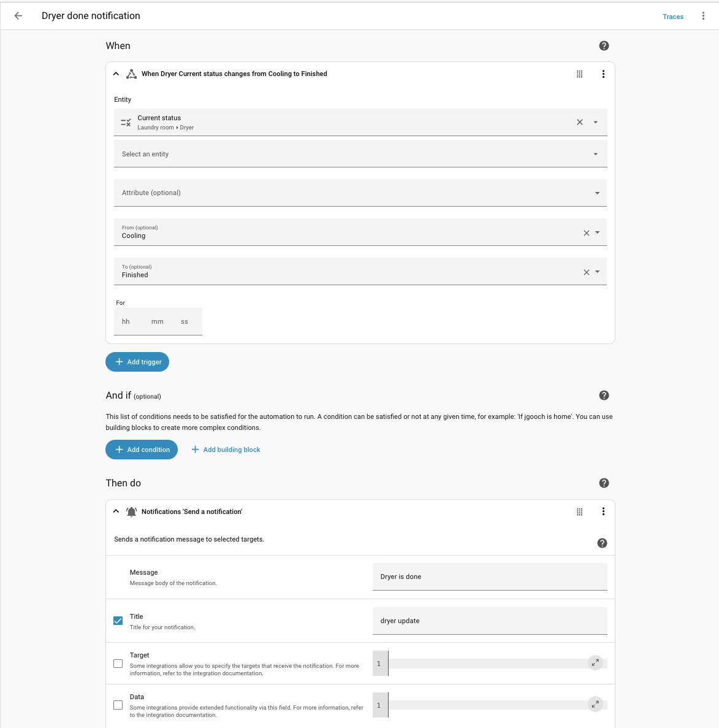The height and width of the screenshot is (728, 719).
Task: Enable the Data checkbox
Action: pyautogui.click(x=118, y=705)
